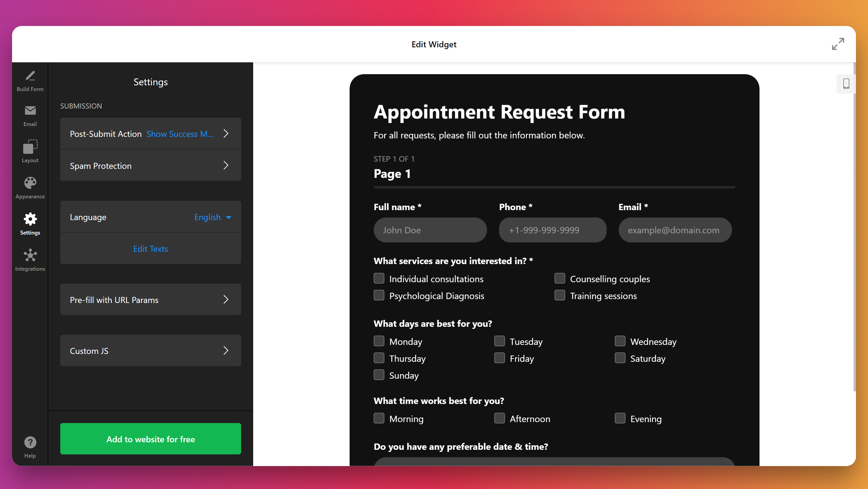Select the Build Form tool in the sidebar
Image resolution: width=868 pixels, height=489 pixels.
[x=30, y=80]
